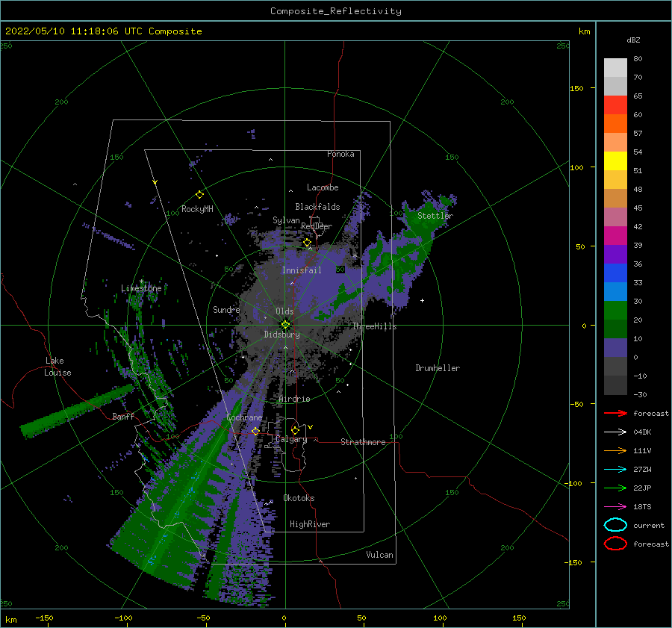Click the Lake Louise label
This screenshot has width=672, height=628.
[x=57, y=367]
